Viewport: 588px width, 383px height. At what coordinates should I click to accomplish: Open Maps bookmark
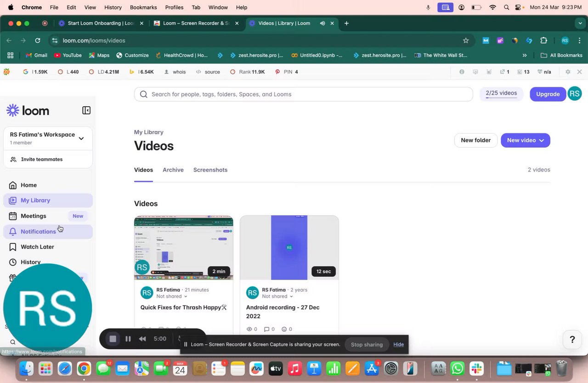click(x=99, y=55)
